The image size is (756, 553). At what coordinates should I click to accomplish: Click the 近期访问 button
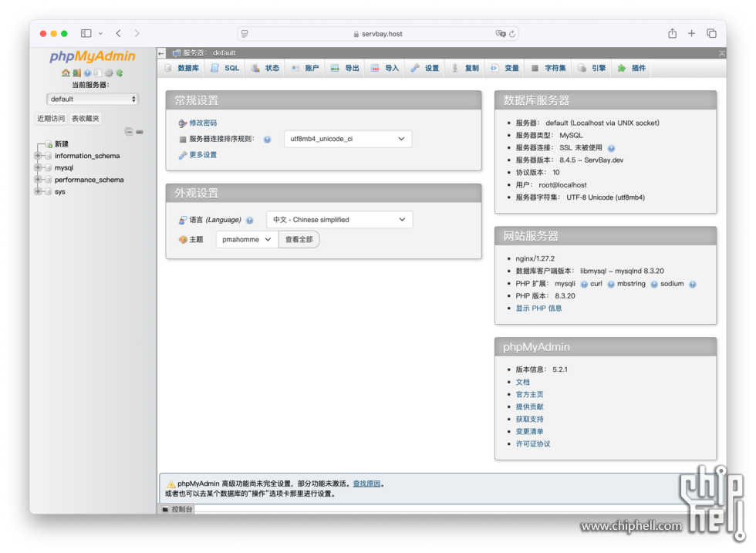point(51,119)
